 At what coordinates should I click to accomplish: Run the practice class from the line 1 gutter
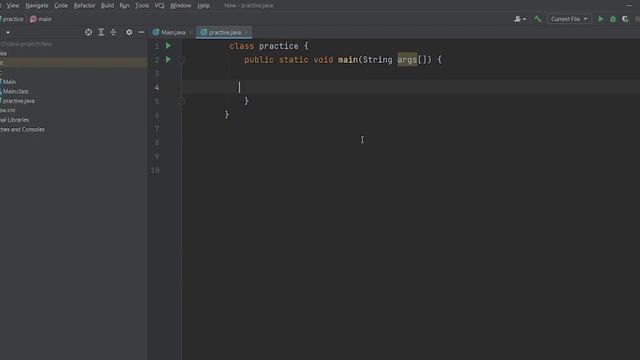pos(168,46)
